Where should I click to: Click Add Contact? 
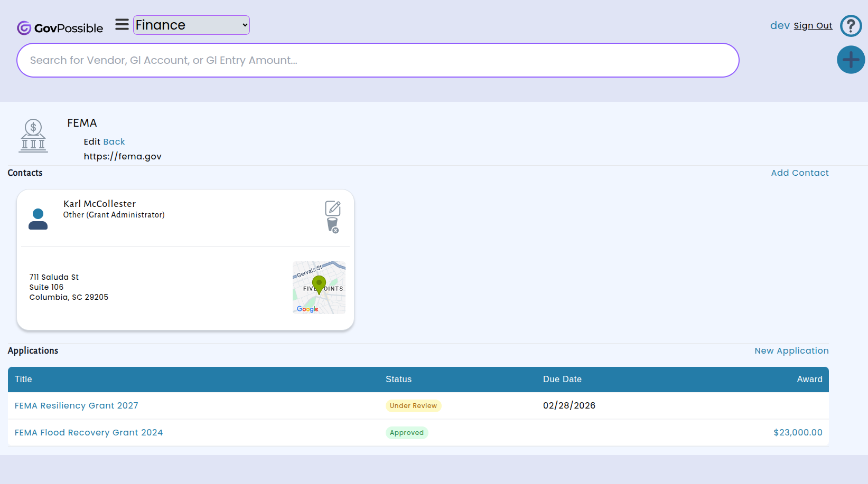pyautogui.click(x=799, y=173)
